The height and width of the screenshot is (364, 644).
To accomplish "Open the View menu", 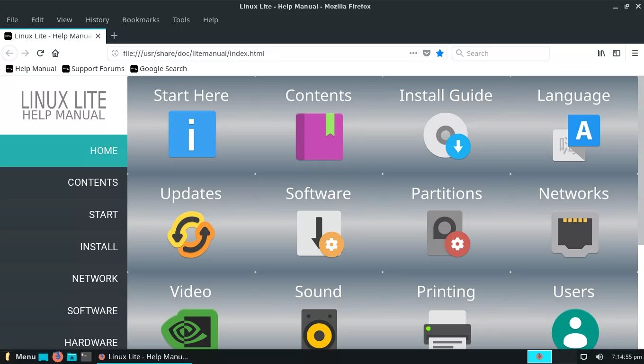I will (x=64, y=19).
